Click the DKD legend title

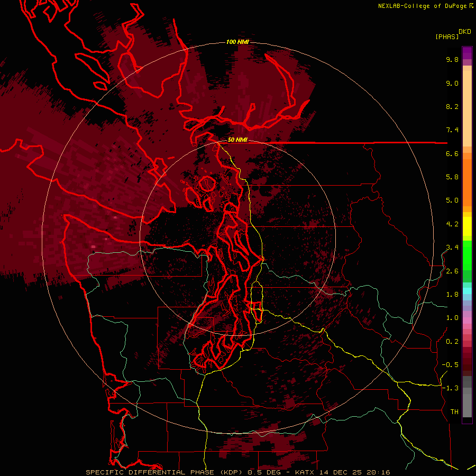(465, 32)
